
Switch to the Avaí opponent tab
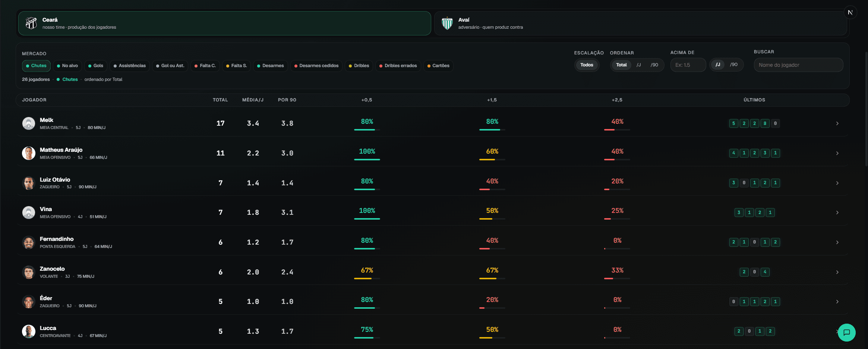click(x=640, y=23)
